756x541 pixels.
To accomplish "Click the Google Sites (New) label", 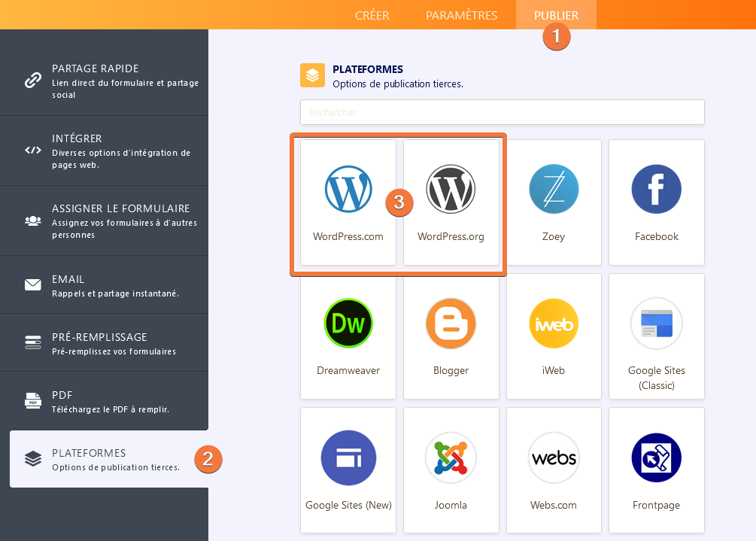I will click(348, 506).
